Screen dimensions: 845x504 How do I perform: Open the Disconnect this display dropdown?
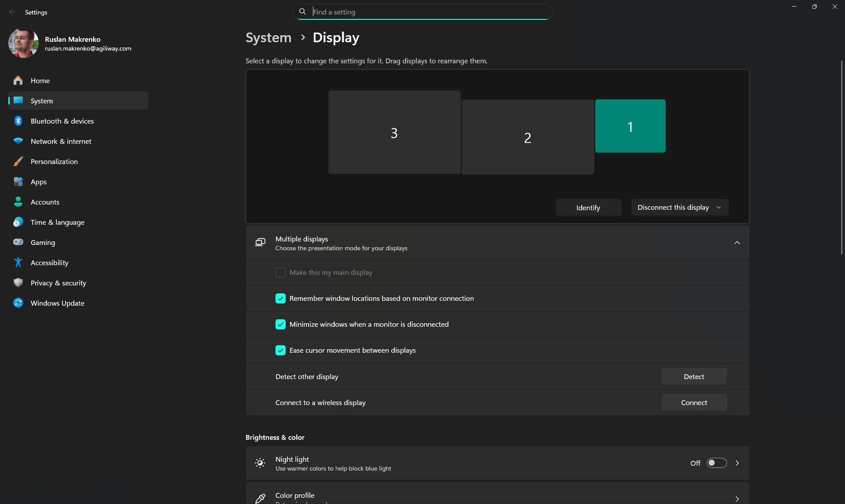680,207
